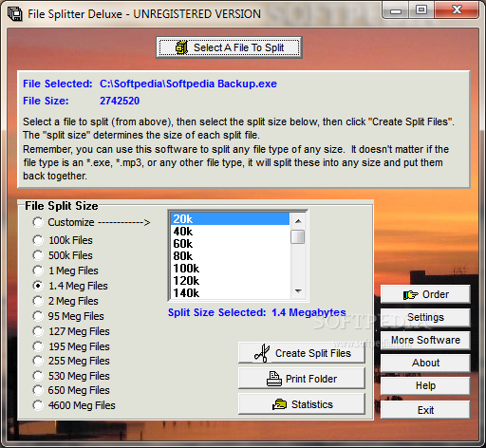Select 20k in the custom size list
This screenshot has height=448, width=486.
[x=230, y=219]
